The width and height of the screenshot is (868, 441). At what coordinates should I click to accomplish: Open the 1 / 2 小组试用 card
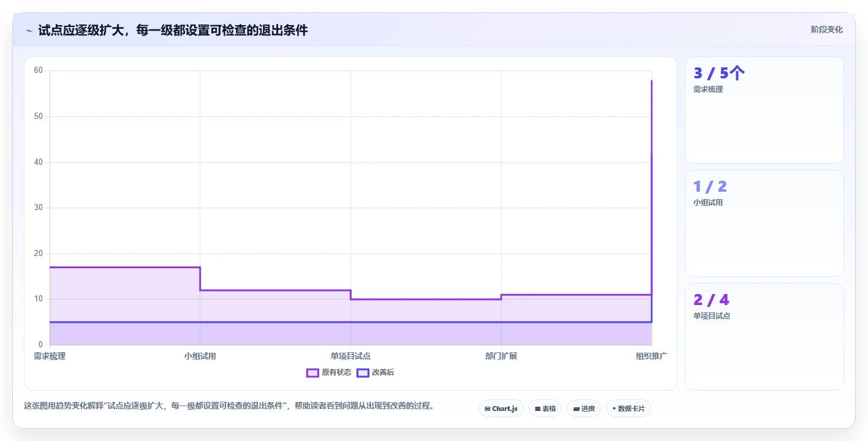[764, 224]
